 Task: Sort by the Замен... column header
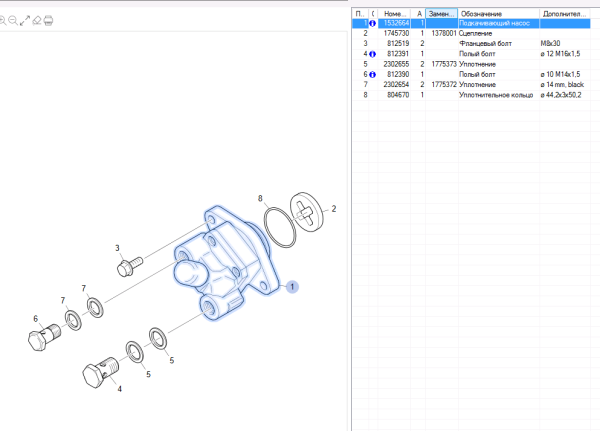click(442, 14)
